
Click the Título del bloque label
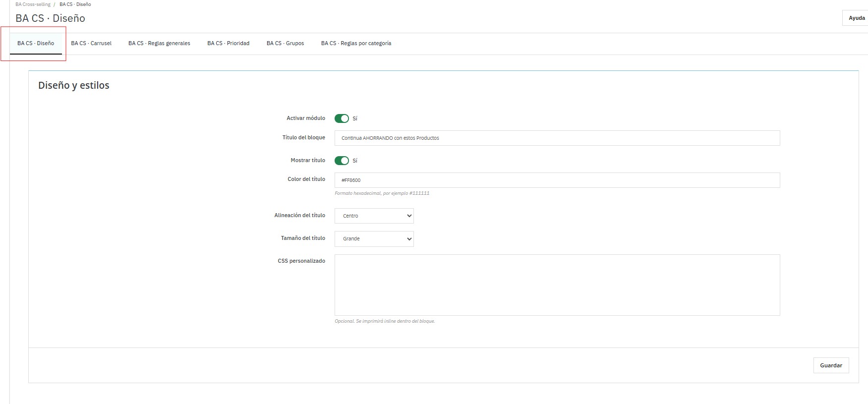[303, 137]
